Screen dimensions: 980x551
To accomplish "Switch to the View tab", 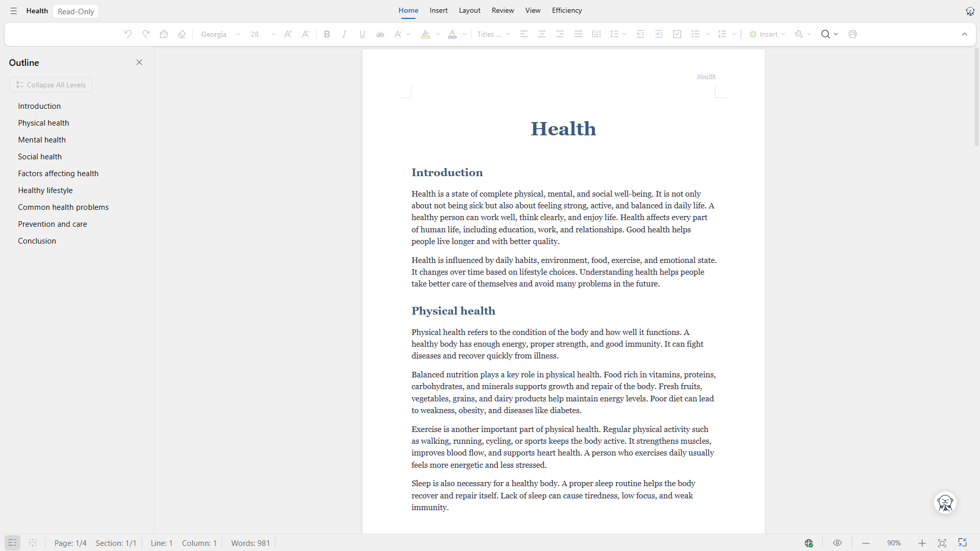I will coord(533,10).
